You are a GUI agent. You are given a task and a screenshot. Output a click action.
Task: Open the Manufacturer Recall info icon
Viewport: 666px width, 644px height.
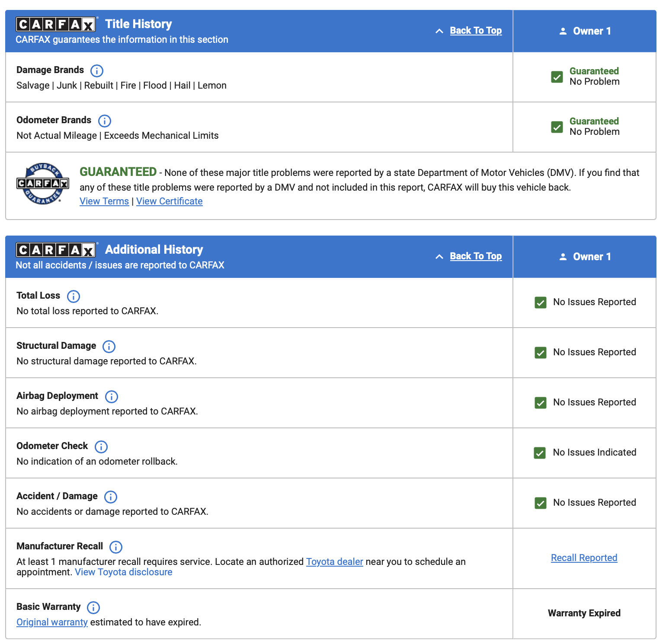coord(116,547)
